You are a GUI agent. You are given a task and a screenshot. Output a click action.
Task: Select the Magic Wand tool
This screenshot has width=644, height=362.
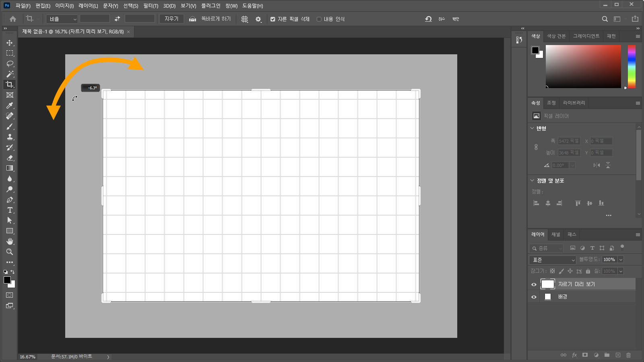10,74
